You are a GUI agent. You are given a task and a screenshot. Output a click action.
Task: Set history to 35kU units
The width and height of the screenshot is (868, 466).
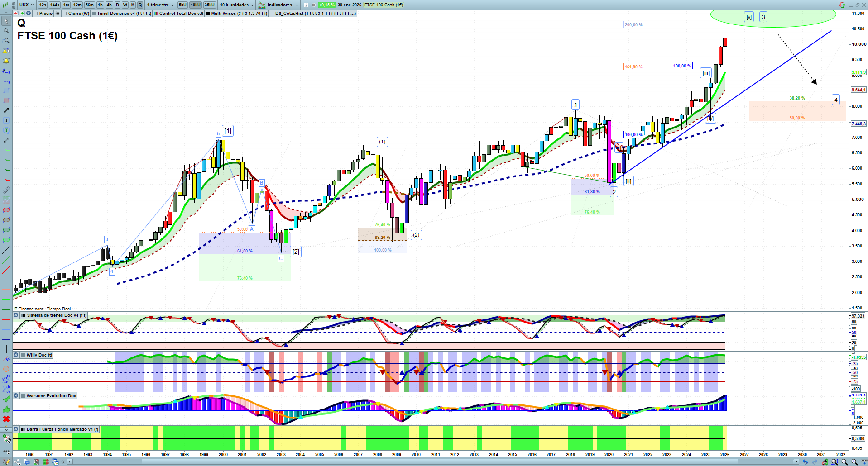[x=210, y=5]
